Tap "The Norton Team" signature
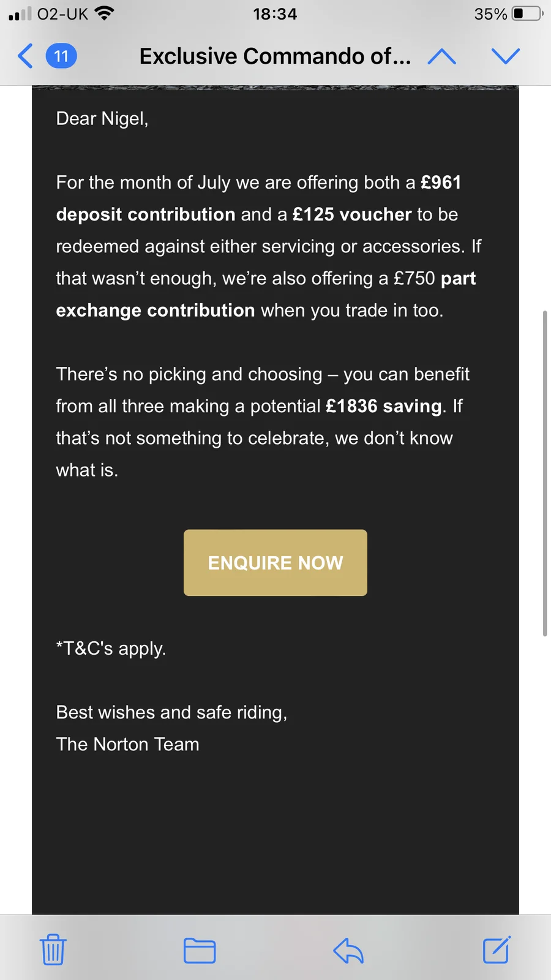551x980 pixels. (x=127, y=744)
